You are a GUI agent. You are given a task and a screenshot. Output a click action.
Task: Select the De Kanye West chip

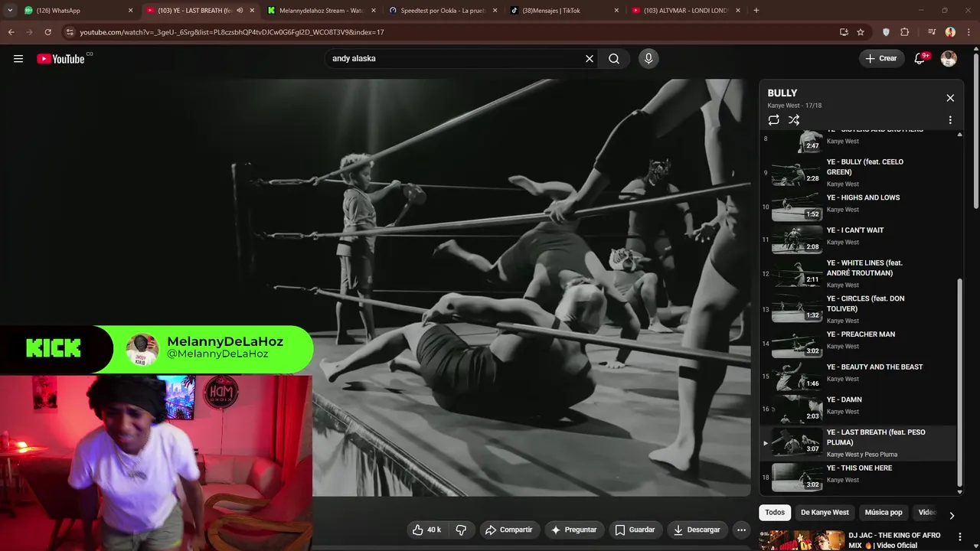(x=825, y=513)
